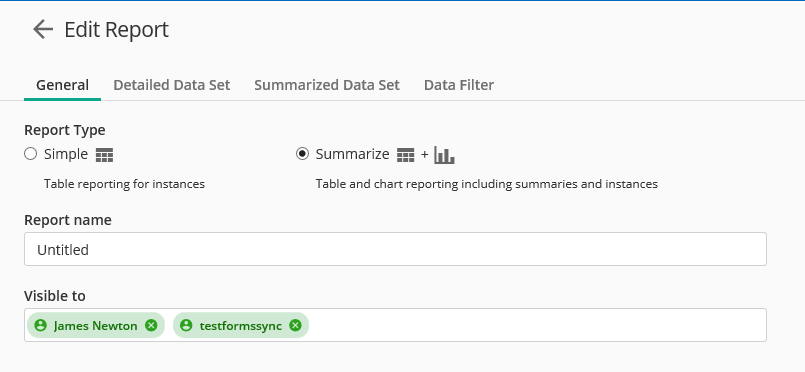Remove testformssync from Visible to
The width and height of the screenshot is (805, 372).
295,325
